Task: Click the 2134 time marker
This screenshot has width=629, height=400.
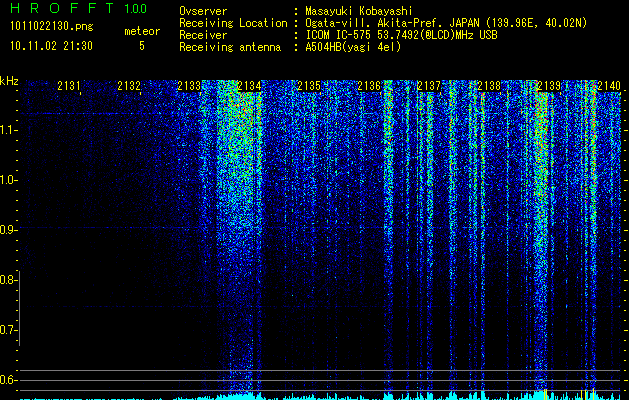Action: (249, 86)
